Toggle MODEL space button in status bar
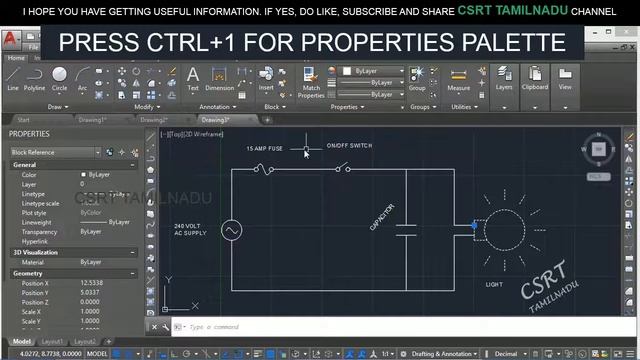This screenshot has width=640, height=360. coord(97,354)
